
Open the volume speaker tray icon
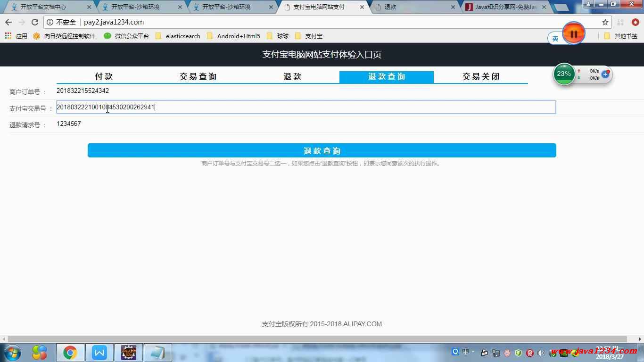coord(541,353)
